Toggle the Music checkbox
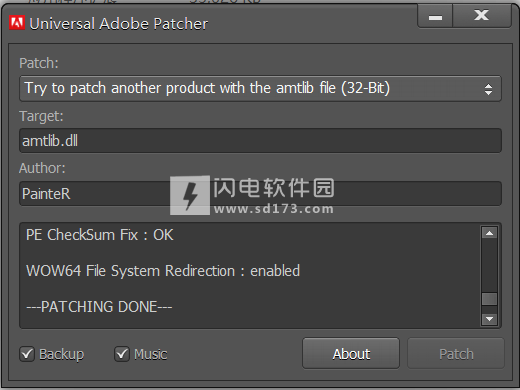Image resolution: width=520 pixels, height=390 pixels. (122, 354)
